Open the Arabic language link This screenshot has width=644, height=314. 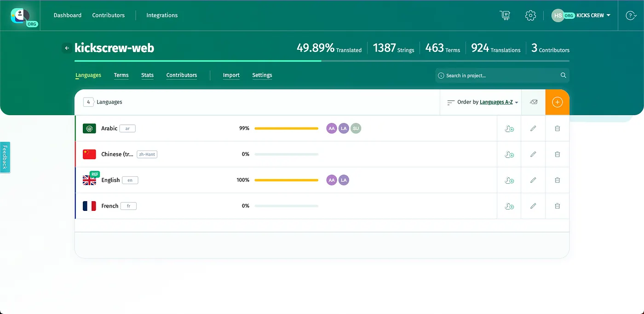[109, 128]
